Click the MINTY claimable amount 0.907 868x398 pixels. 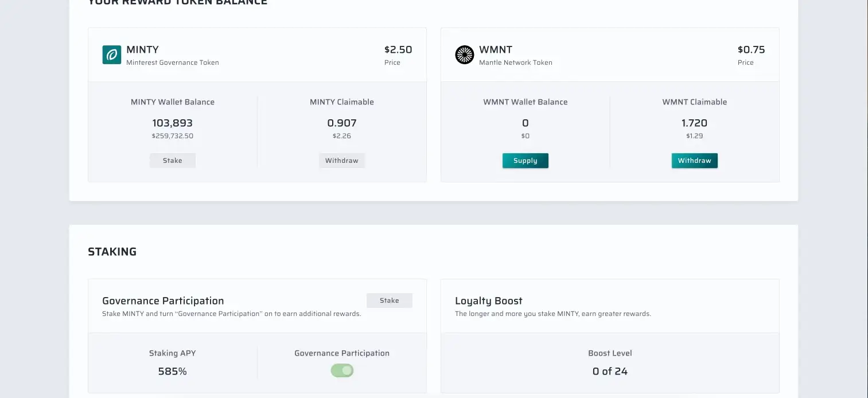click(x=342, y=123)
